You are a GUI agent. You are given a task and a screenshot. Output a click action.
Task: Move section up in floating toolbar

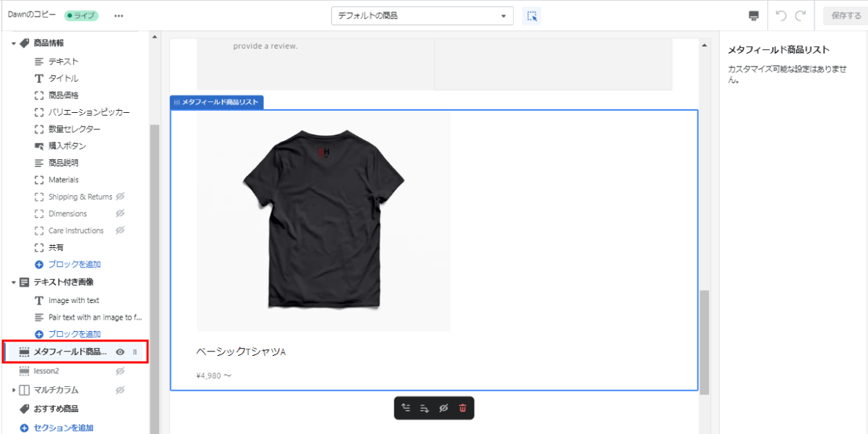pos(406,409)
